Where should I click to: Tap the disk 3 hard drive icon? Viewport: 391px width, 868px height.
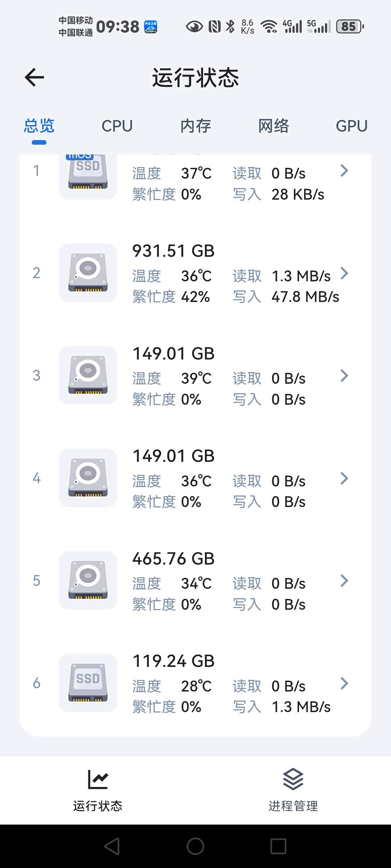(88, 375)
